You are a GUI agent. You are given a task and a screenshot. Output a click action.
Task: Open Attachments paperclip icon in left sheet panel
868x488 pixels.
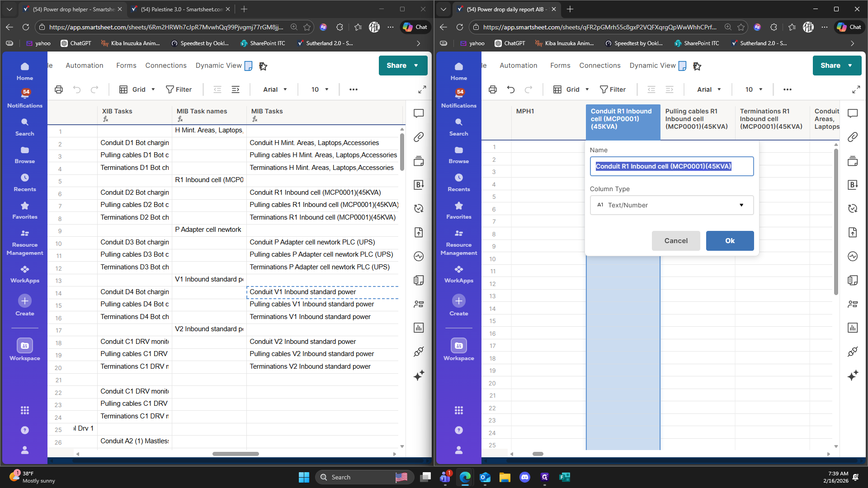coord(419,137)
